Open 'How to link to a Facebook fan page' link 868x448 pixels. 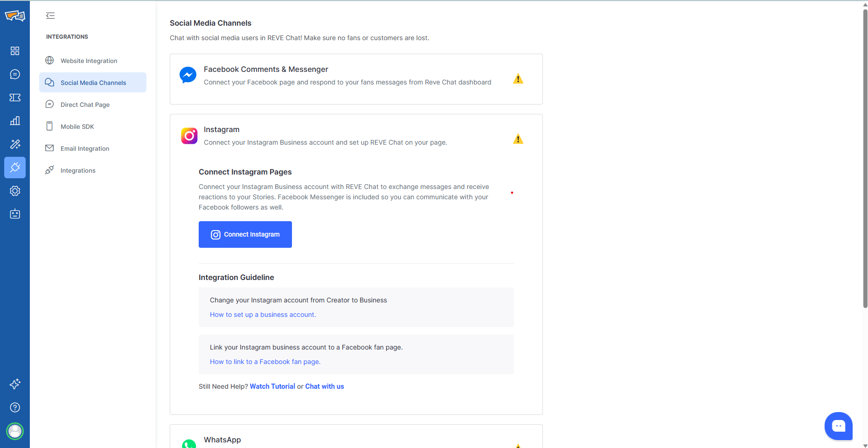click(265, 362)
